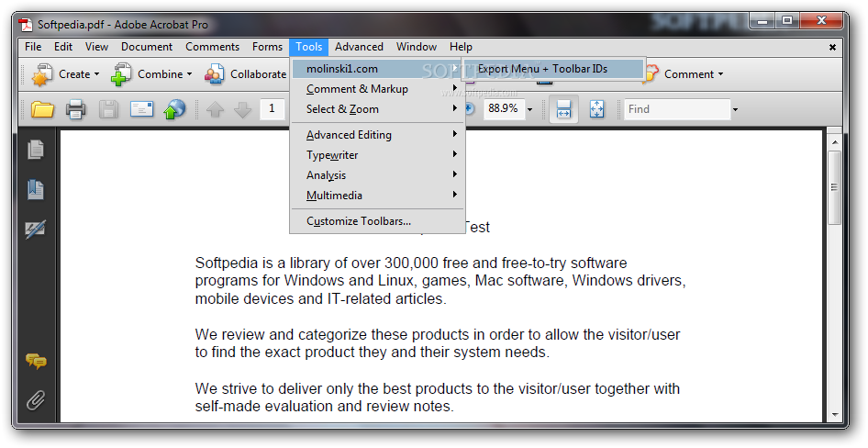This screenshot has width=868, height=448.
Task: Open the Attachments paperclip panel
Action: click(x=36, y=400)
